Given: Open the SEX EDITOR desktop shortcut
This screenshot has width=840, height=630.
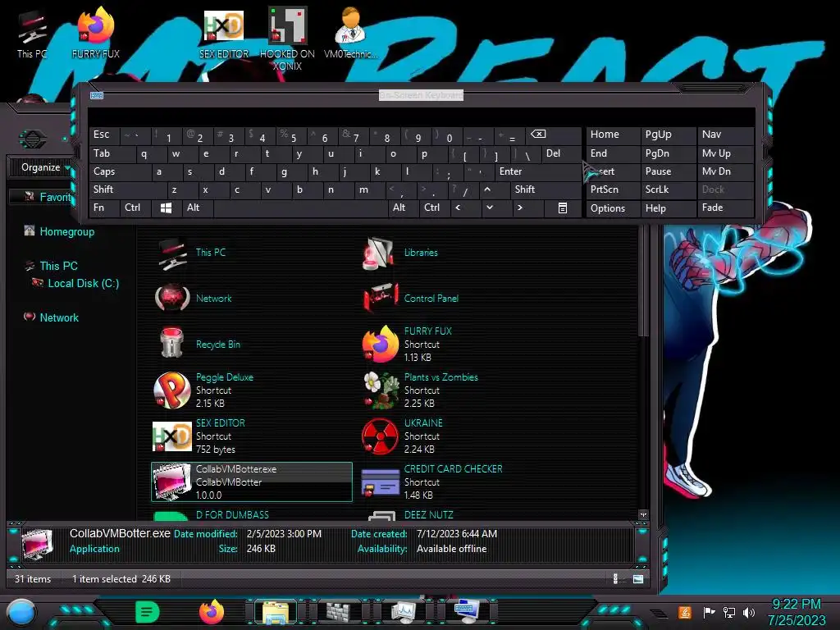Looking at the screenshot, I should click(224, 34).
